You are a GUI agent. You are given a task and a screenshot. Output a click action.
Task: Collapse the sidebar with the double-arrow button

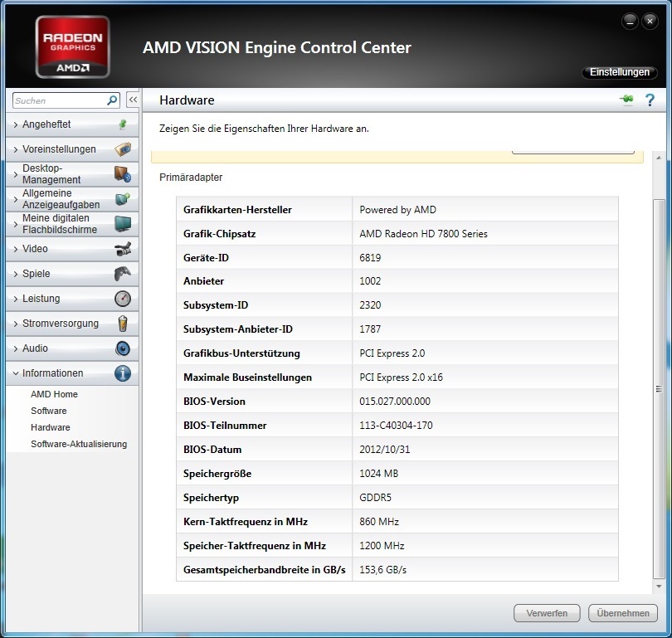(133, 100)
